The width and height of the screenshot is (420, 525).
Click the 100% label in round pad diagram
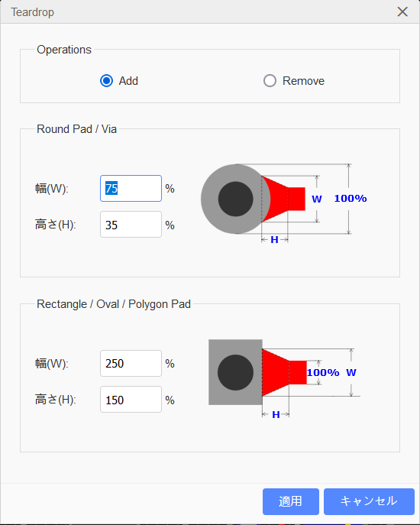[351, 198]
